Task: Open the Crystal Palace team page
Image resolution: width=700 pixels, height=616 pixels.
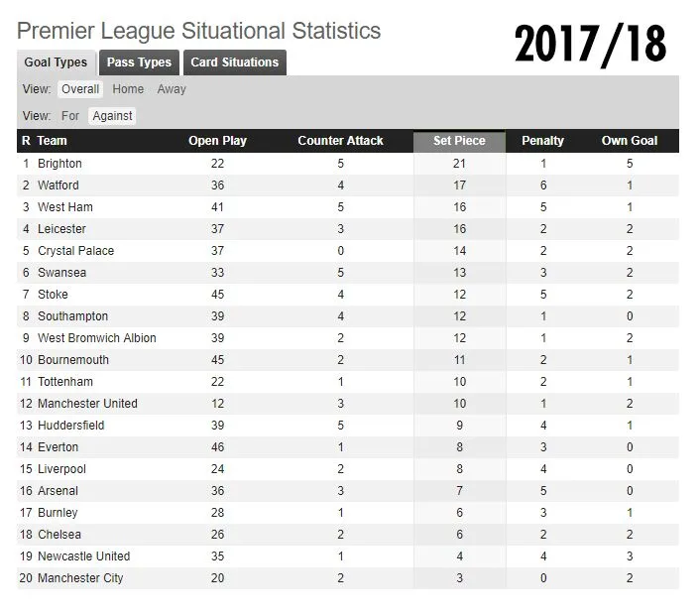Action: (x=75, y=251)
